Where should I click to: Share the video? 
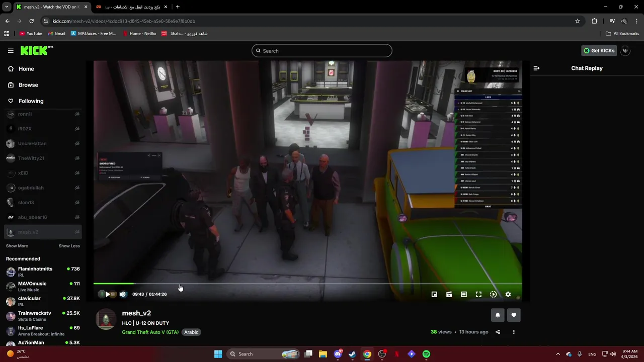click(x=498, y=332)
